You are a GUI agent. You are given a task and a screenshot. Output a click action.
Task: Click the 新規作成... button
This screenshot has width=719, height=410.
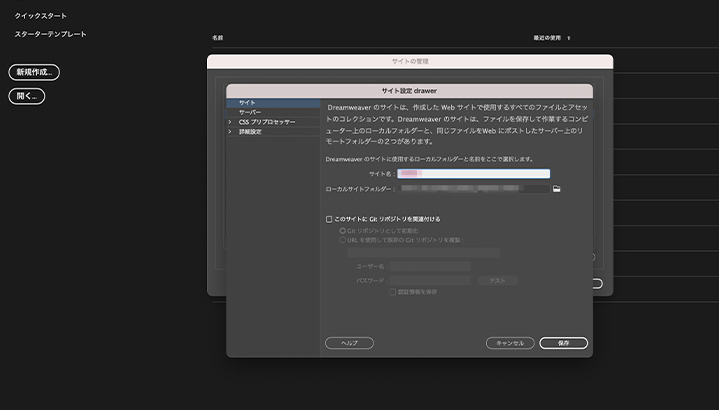[34, 72]
